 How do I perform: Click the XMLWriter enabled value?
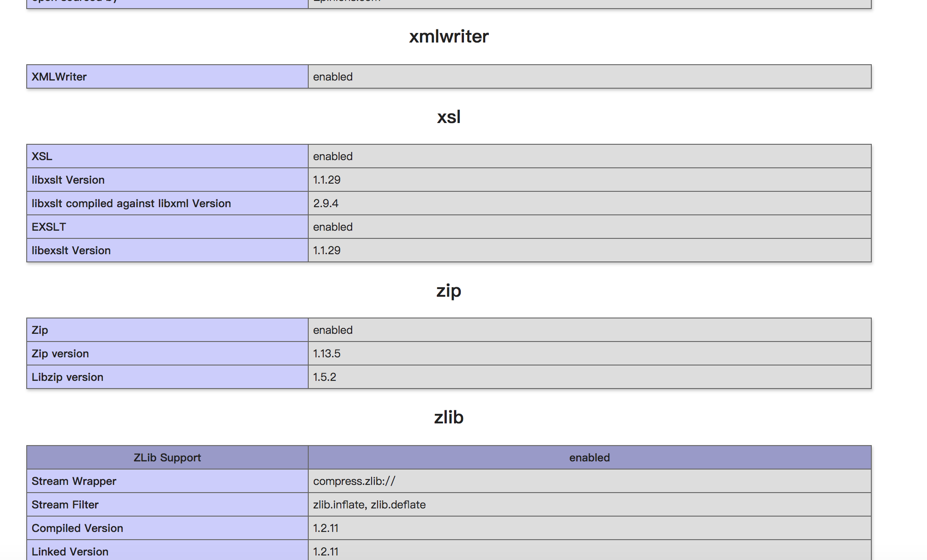tap(333, 76)
